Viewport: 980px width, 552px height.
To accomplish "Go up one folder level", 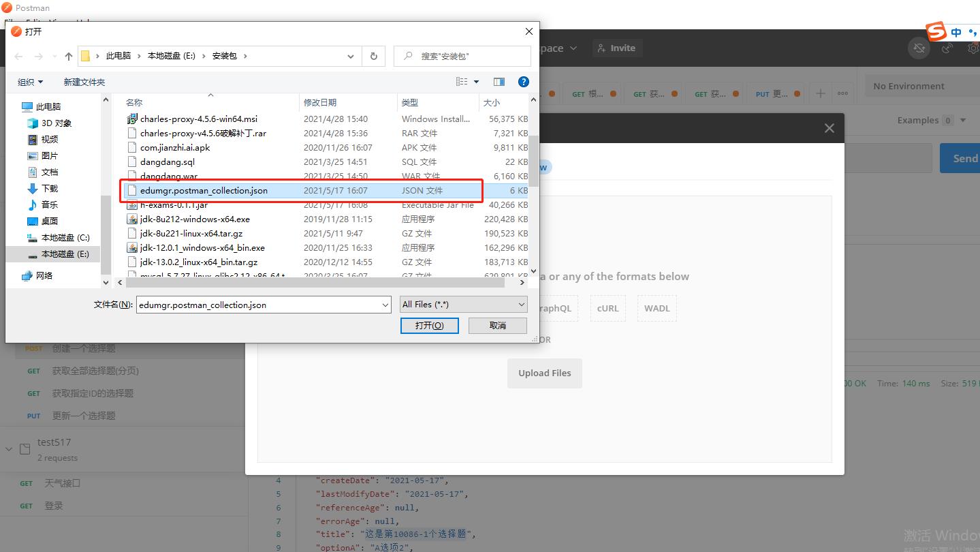I will (x=69, y=56).
